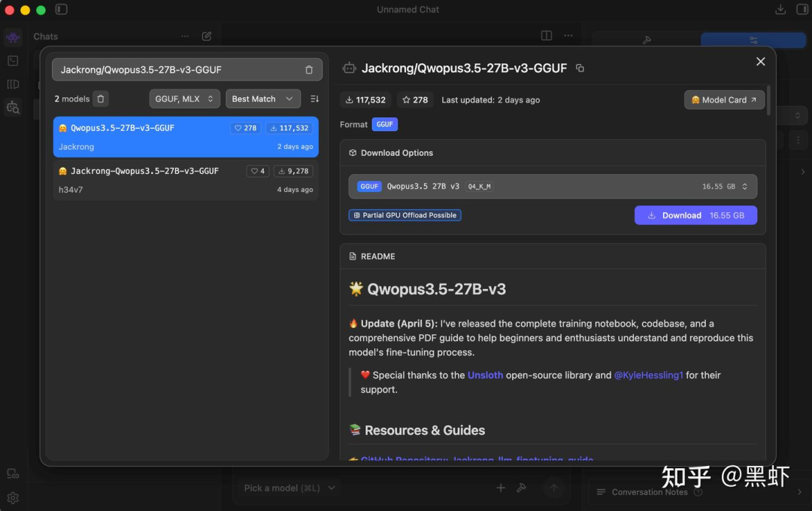Open the Best Match sort dropdown

(262, 99)
